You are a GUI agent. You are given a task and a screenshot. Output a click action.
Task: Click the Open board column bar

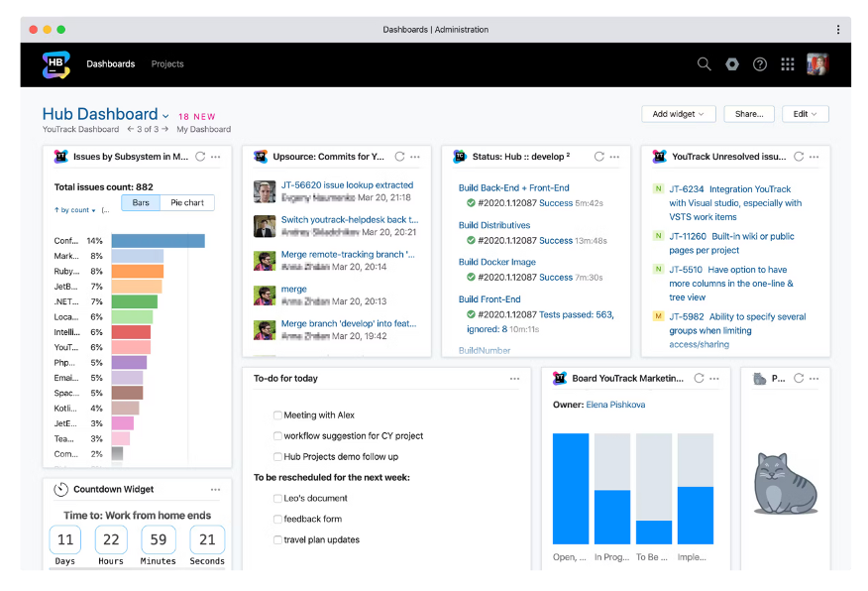pyautogui.click(x=571, y=489)
